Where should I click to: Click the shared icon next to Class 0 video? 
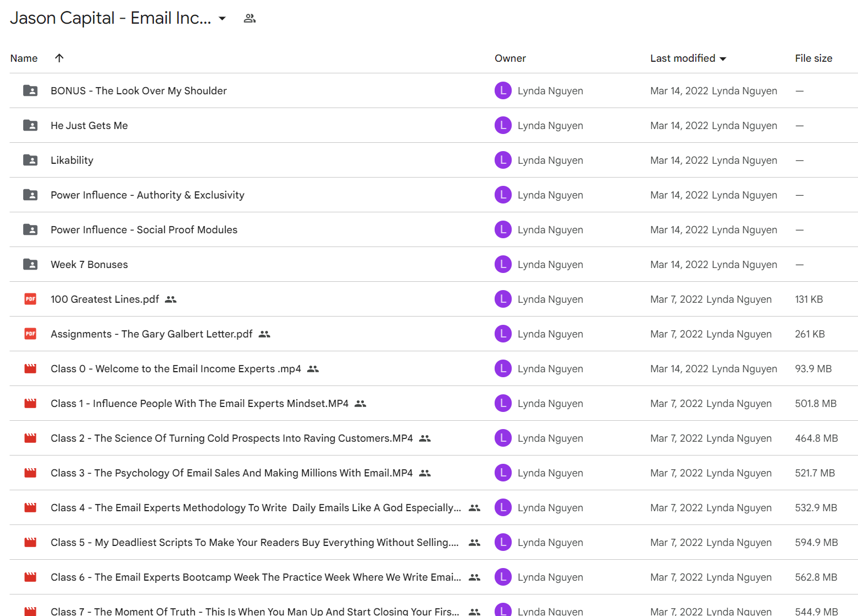pos(313,369)
